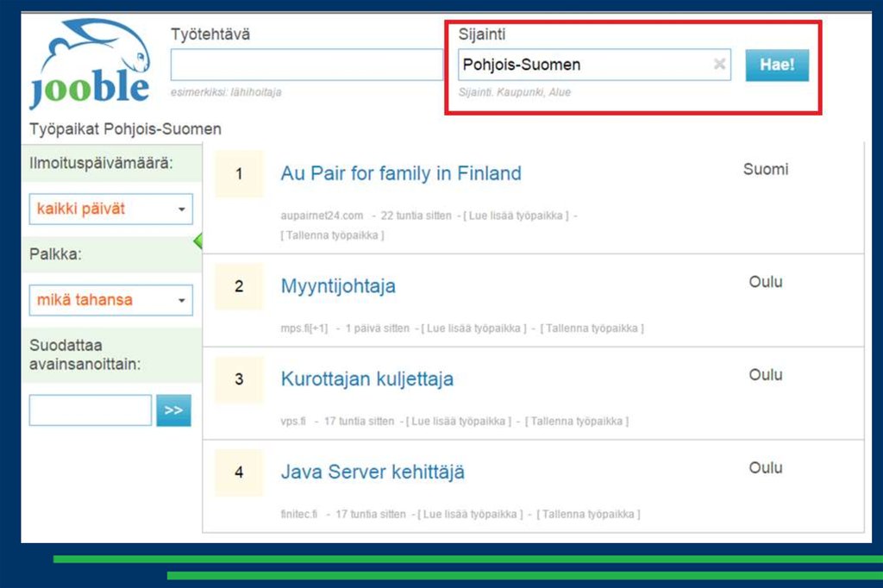Open 'Au Pair for family in Finland' listing
This screenshot has width=883, height=588.
click(x=401, y=173)
